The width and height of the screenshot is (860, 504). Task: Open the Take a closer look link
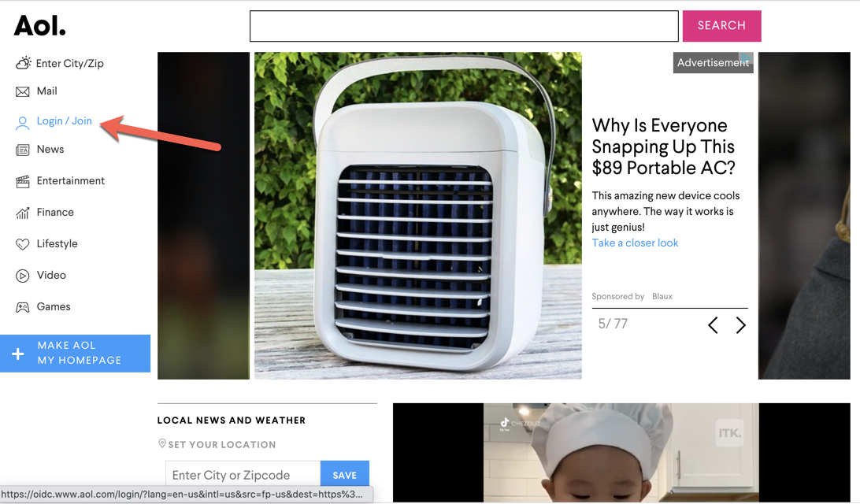[x=635, y=243]
